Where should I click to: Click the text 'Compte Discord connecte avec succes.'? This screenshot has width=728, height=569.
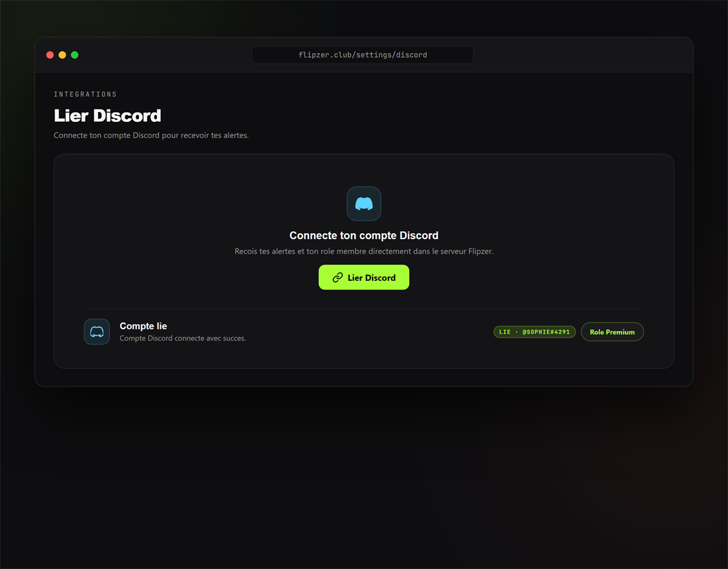[x=183, y=338]
